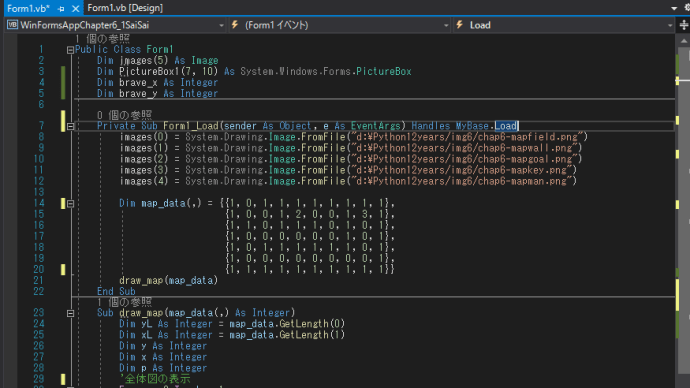The image size is (690, 388).
Task: Click 'map_data.GetLength(0)' on line 24
Action: [x=287, y=324]
